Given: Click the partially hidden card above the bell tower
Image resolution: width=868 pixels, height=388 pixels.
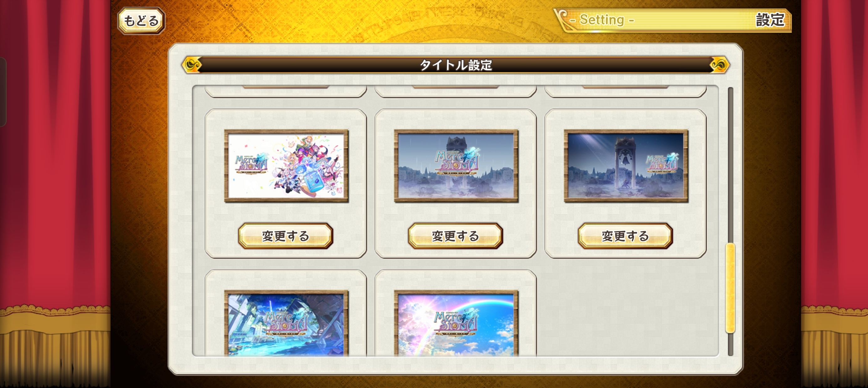Looking at the screenshot, I should coord(625,92).
